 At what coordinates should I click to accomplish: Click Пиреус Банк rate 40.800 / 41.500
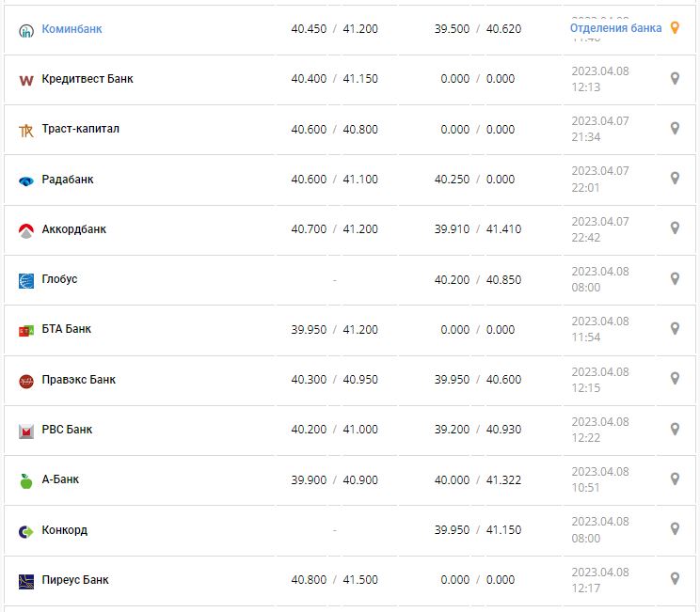click(334, 580)
